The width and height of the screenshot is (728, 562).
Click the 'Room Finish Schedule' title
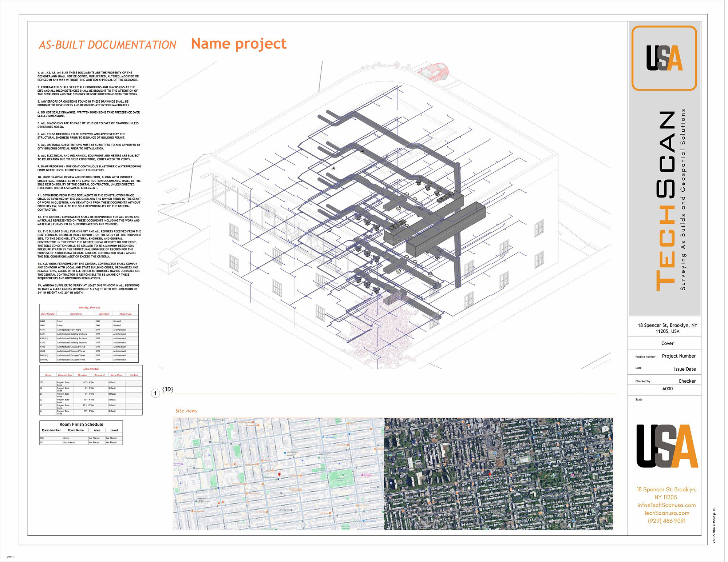pyautogui.click(x=81, y=424)
